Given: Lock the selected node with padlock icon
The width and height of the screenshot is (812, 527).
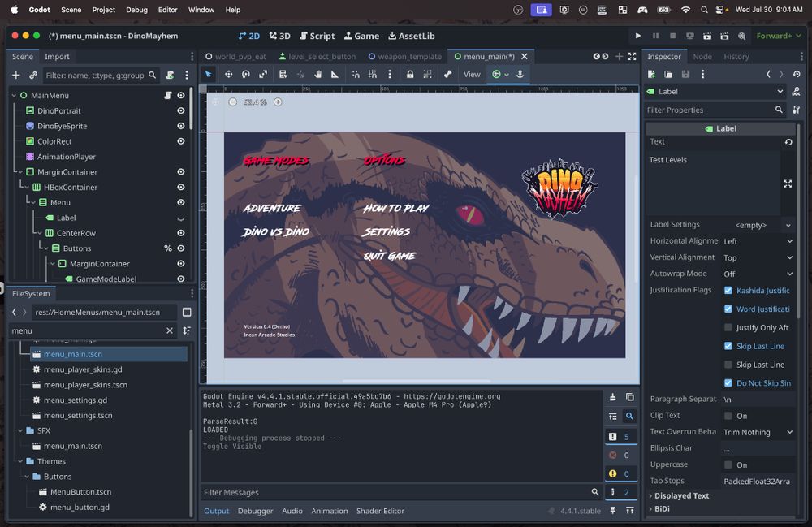Looking at the screenshot, I should (x=410, y=74).
